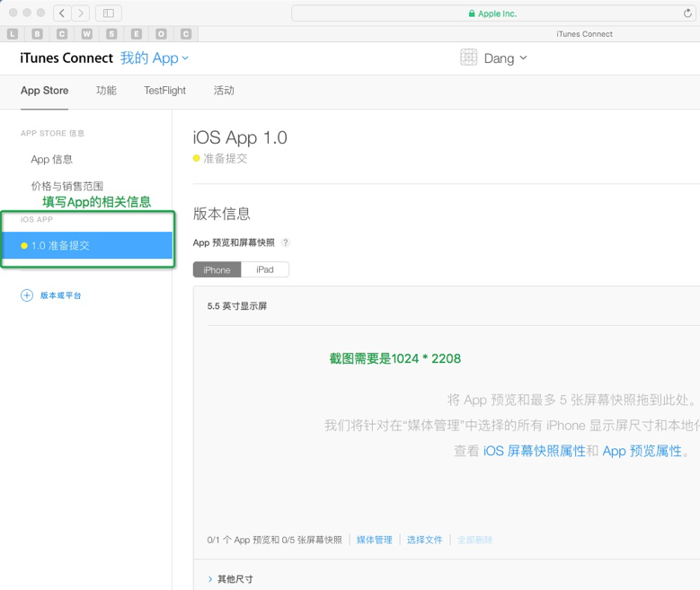
Task: Go back with Safari back arrow
Action: tap(62, 13)
